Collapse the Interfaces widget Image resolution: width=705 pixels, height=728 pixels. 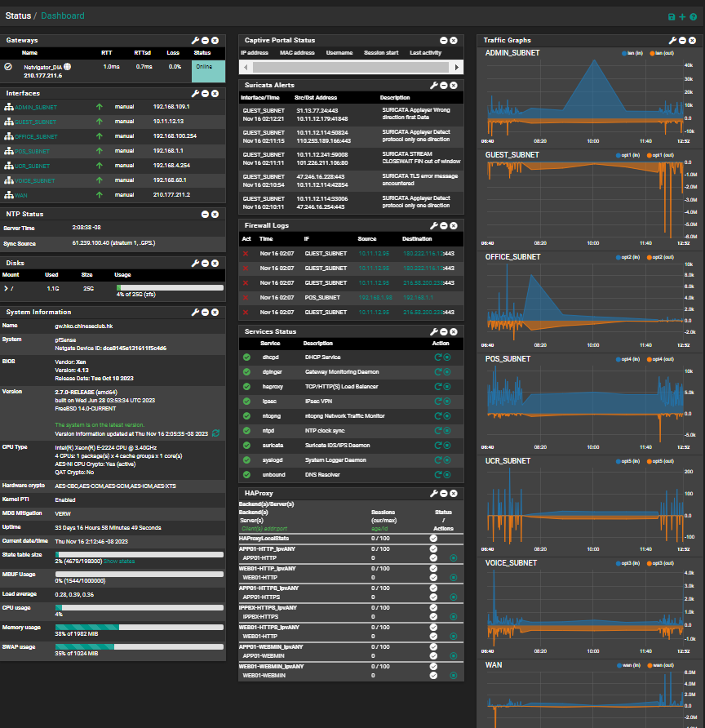point(205,93)
